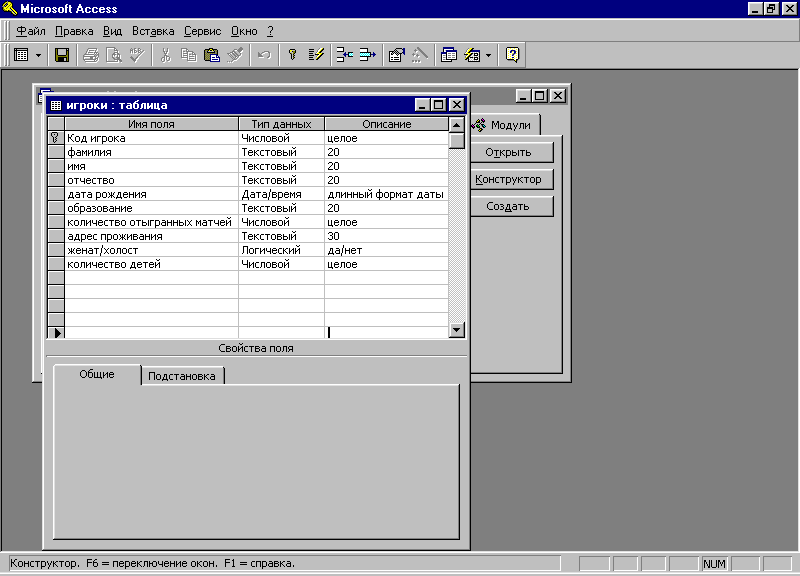Click the Paste clipboard icon
Screen dimensions: 800x576
(211, 55)
